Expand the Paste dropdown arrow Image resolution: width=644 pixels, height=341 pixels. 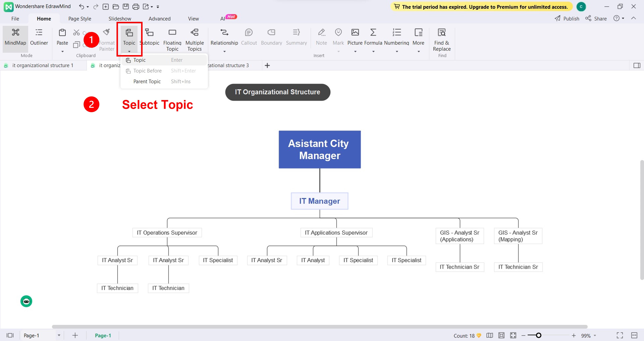62,52
